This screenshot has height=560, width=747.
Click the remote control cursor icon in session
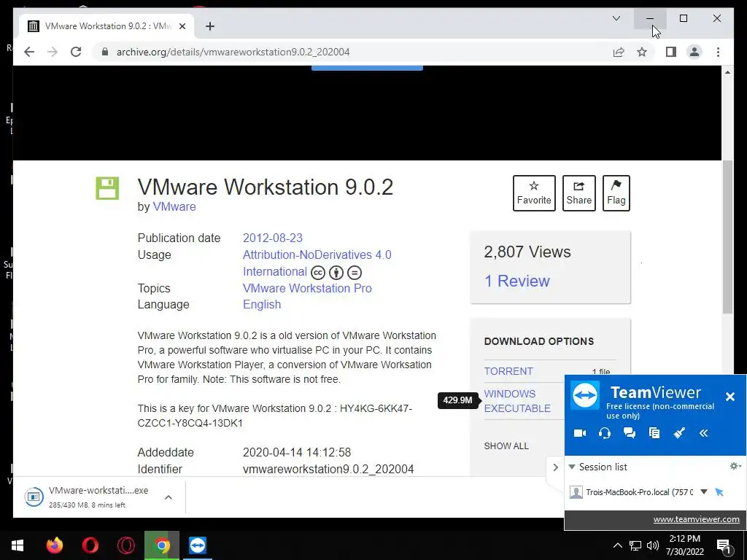[719, 492]
